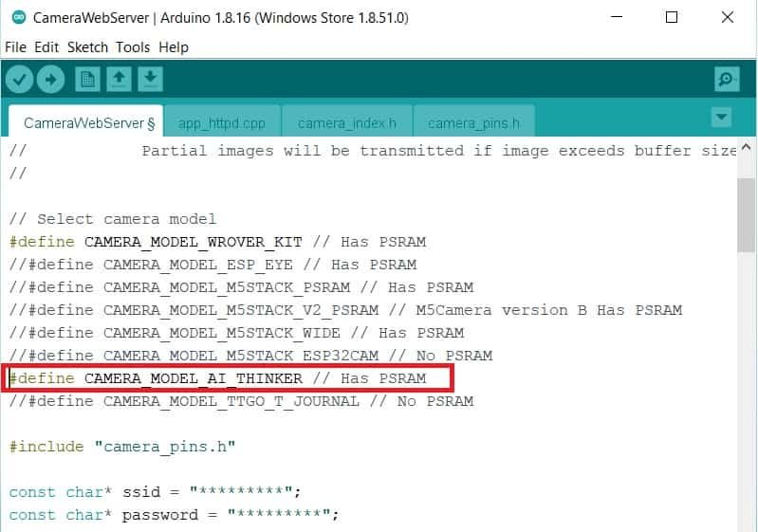This screenshot has height=532, width=758.
Task: Click the CAMERA_MODEL_AI_THINKER define line
Action: [217, 377]
